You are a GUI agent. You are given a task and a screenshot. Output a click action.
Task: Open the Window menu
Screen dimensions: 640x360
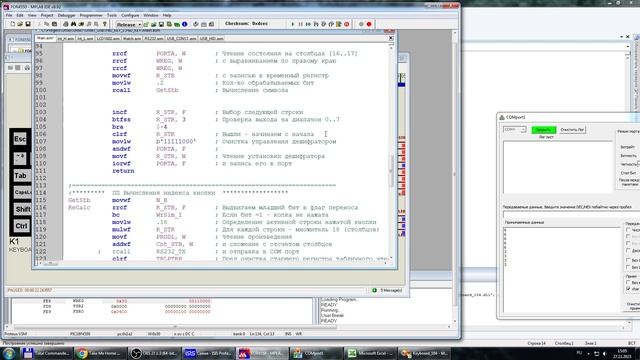point(151,15)
